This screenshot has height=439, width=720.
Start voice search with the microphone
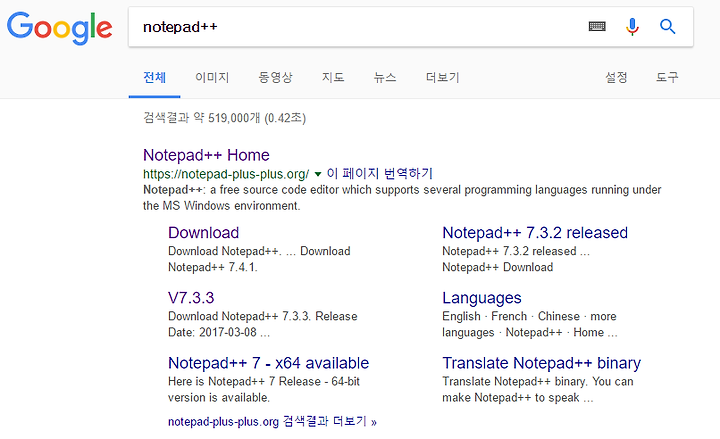point(632,27)
